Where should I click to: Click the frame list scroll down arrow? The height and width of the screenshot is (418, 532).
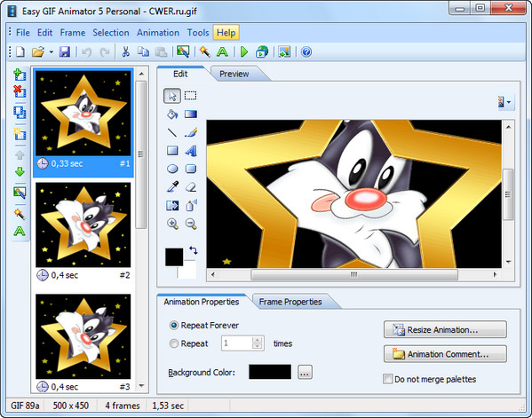click(142, 386)
